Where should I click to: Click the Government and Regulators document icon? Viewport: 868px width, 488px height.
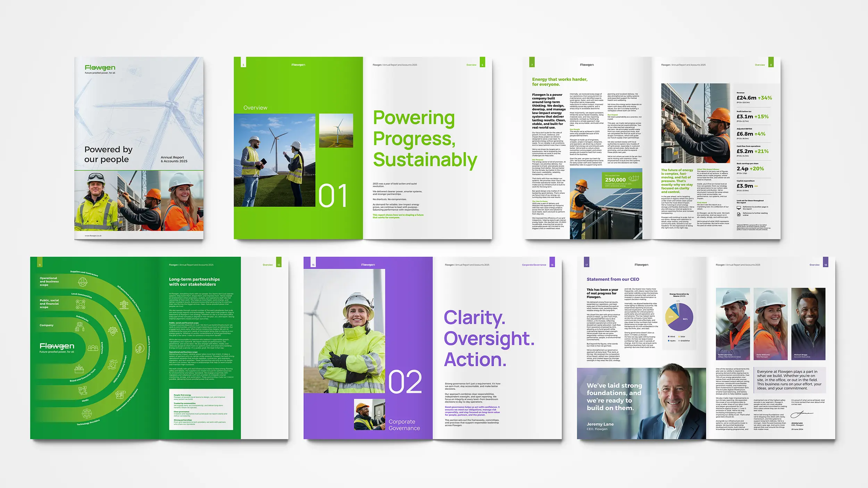click(x=120, y=395)
